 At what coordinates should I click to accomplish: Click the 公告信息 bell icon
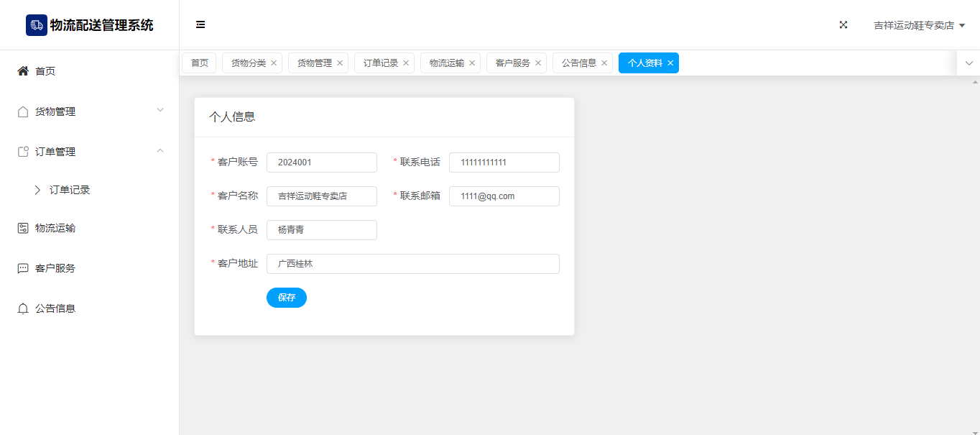23,308
